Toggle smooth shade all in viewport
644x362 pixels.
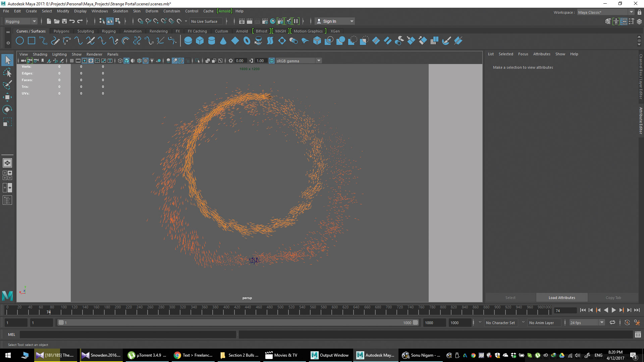click(126, 61)
